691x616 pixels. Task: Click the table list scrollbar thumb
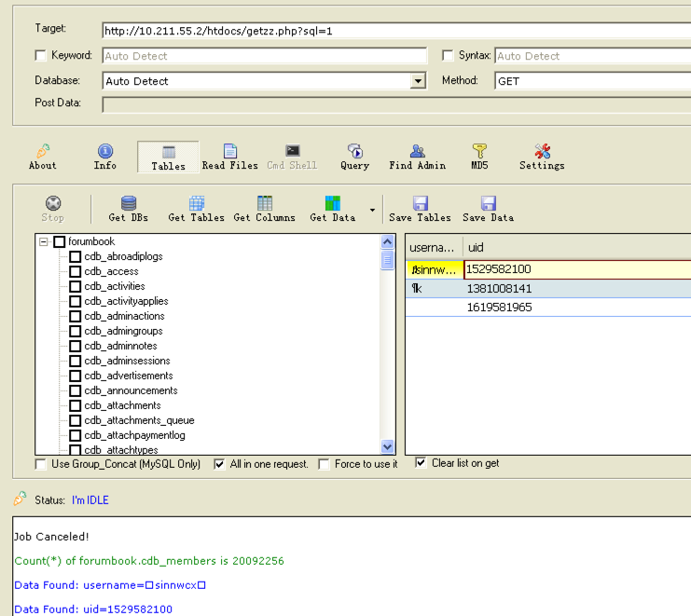(x=387, y=260)
